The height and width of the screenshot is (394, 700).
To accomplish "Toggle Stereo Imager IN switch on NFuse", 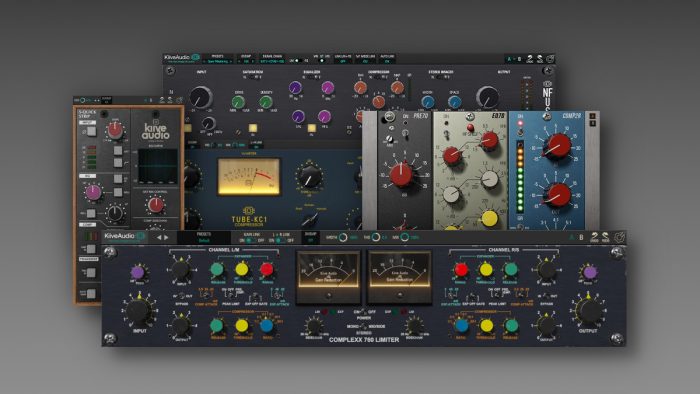I will click(440, 77).
